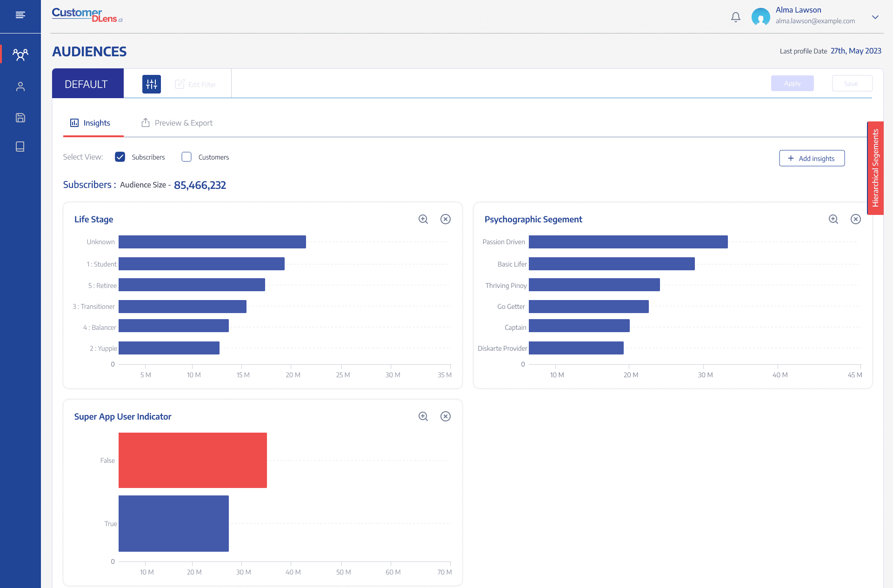Check the Customers view checkbox
The height and width of the screenshot is (588, 893).
(x=187, y=157)
